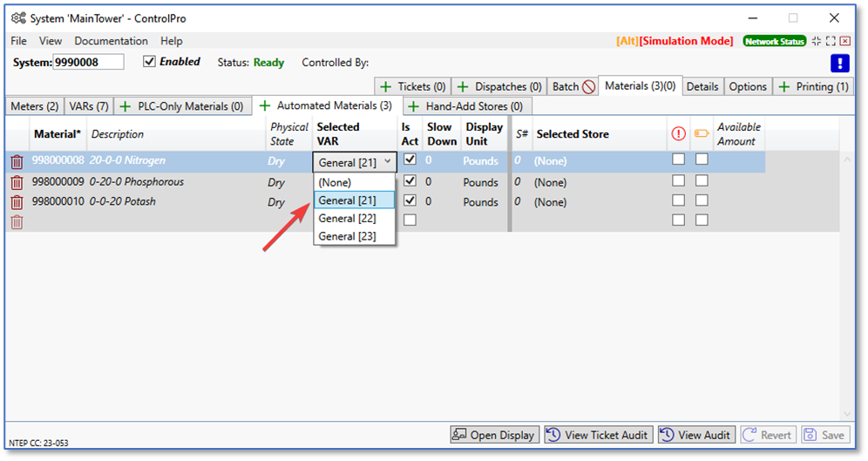
Task: Click the Batch tab with prohibited icon
Action: [x=573, y=86]
